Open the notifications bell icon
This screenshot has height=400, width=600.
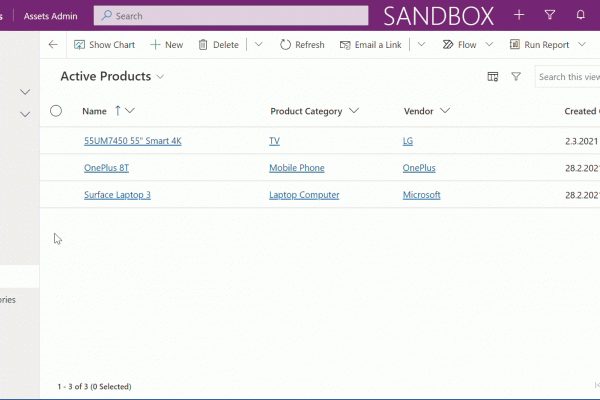580,15
